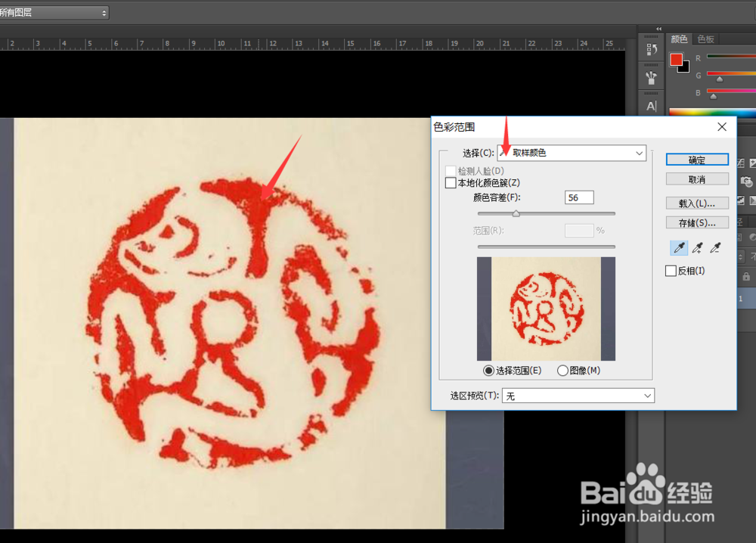Click the seal preview thumbnail in dialog
The image size is (756, 543).
coord(547,309)
